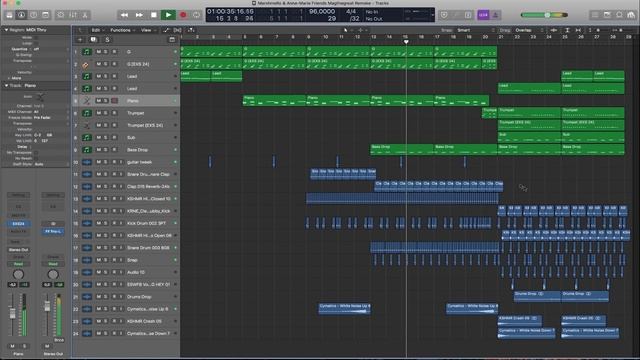Click the green Play button
Image resolution: width=640 pixels, height=360 pixels.
click(168, 15)
